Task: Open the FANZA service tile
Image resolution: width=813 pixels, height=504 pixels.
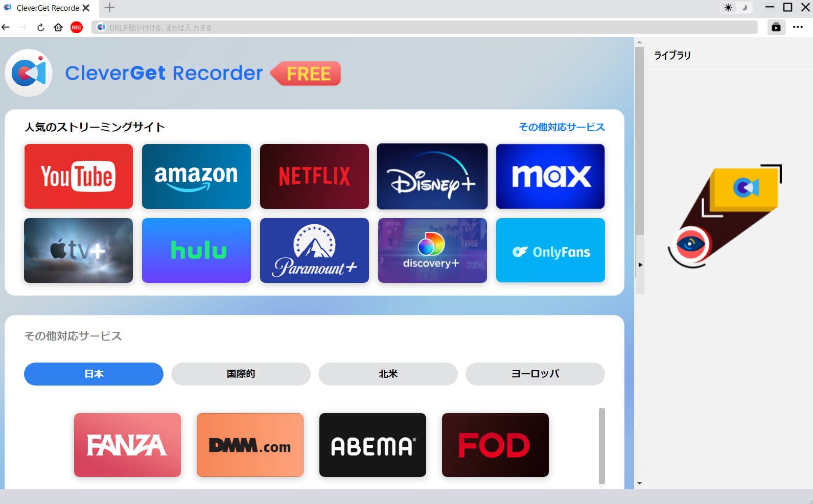Action: click(x=127, y=445)
